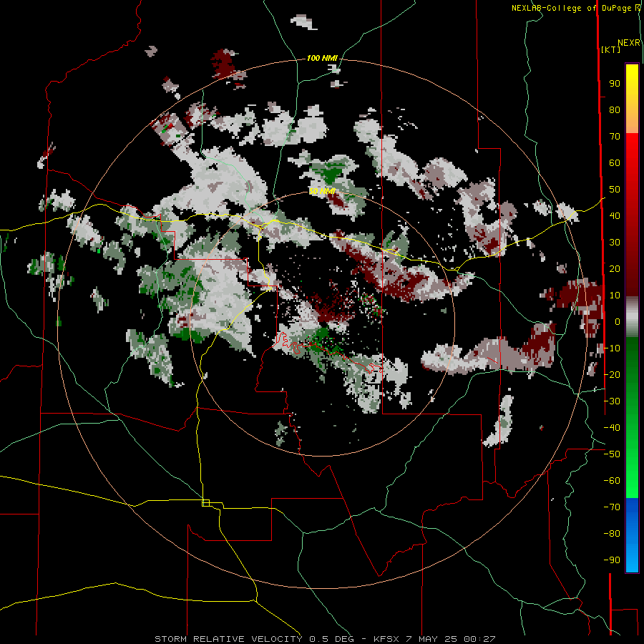Click the 30 value on the velocity scale
The width and height of the screenshot is (644, 644).
(615, 243)
